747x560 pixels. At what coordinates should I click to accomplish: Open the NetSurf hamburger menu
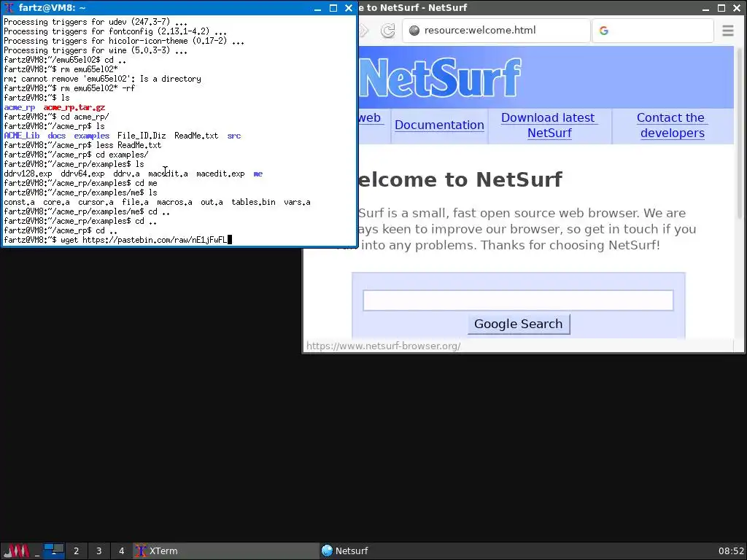click(x=727, y=31)
